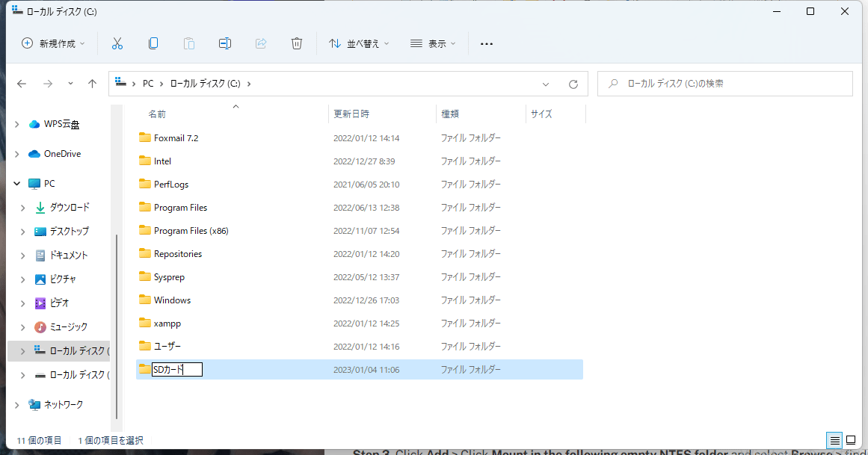Click the Paste icon in the toolbar

point(188,43)
